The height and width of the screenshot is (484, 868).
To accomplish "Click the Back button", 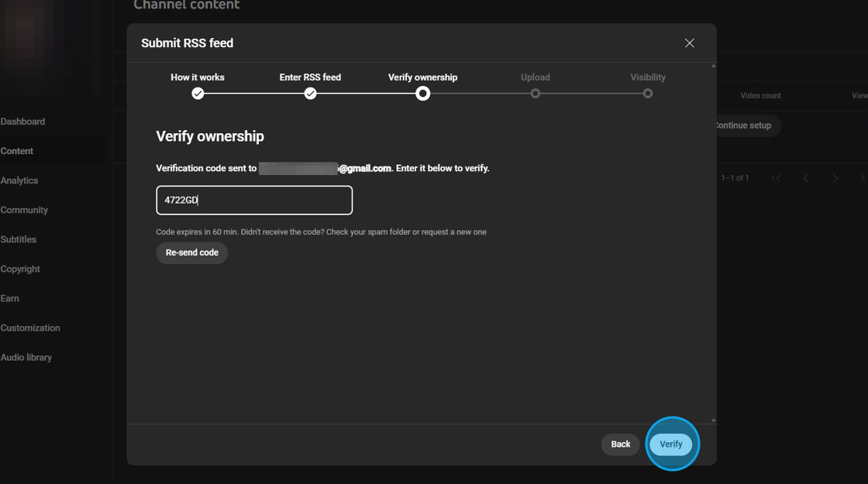I will pos(620,445).
